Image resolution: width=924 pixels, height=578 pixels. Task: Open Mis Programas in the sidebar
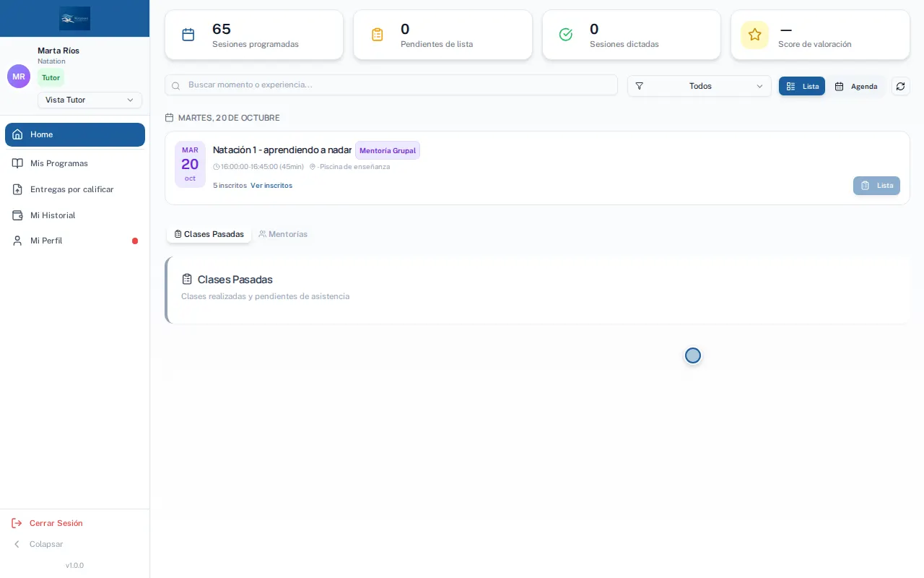coord(75,163)
